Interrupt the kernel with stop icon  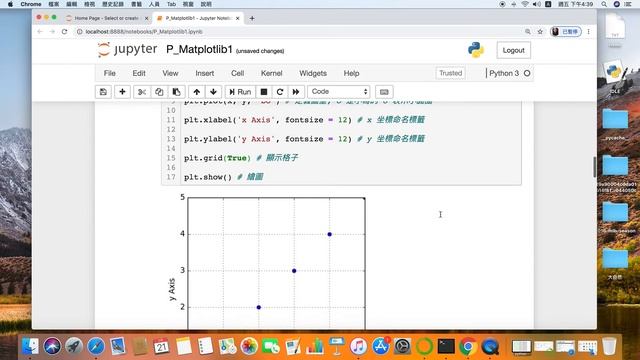tap(264, 92)
